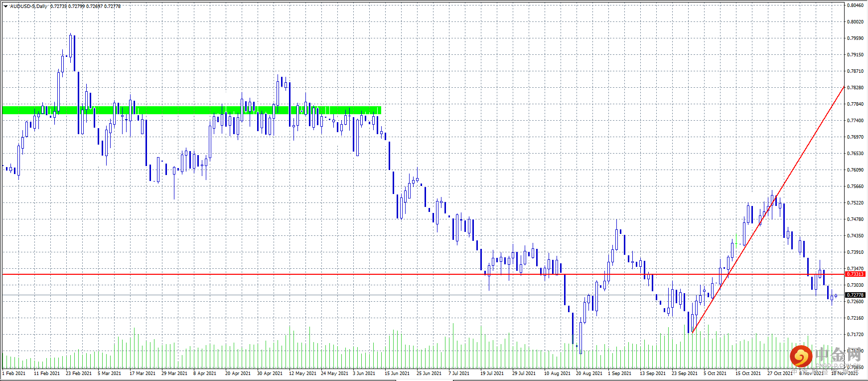Select the green rectangle resistance zone
The image size is (868, 381).
[x=191, y=110]
